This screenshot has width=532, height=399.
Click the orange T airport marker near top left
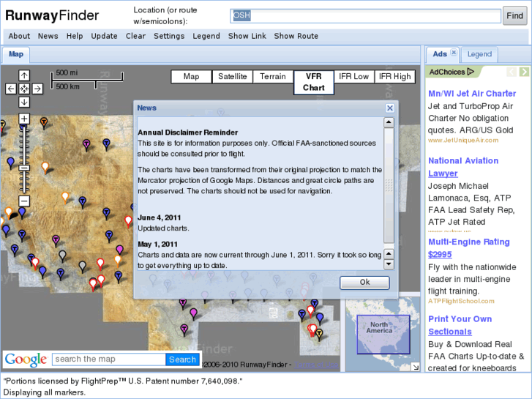(x=44, y=122)
